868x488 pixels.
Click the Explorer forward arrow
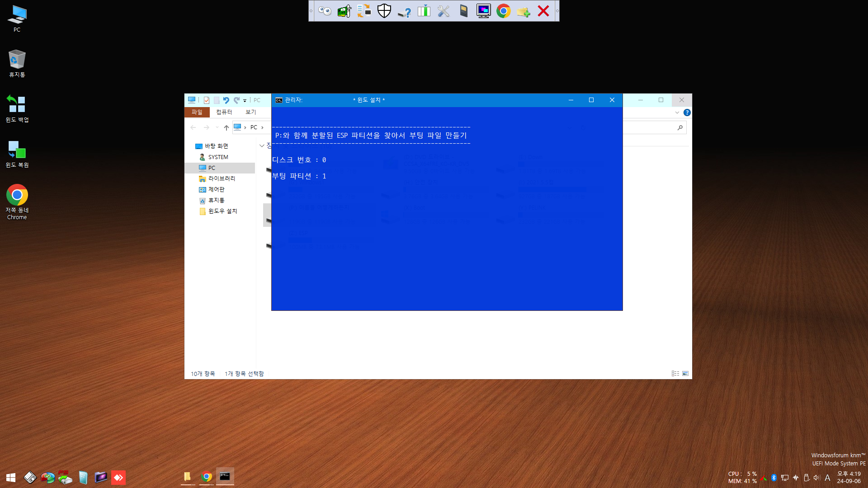coord(206,127)
